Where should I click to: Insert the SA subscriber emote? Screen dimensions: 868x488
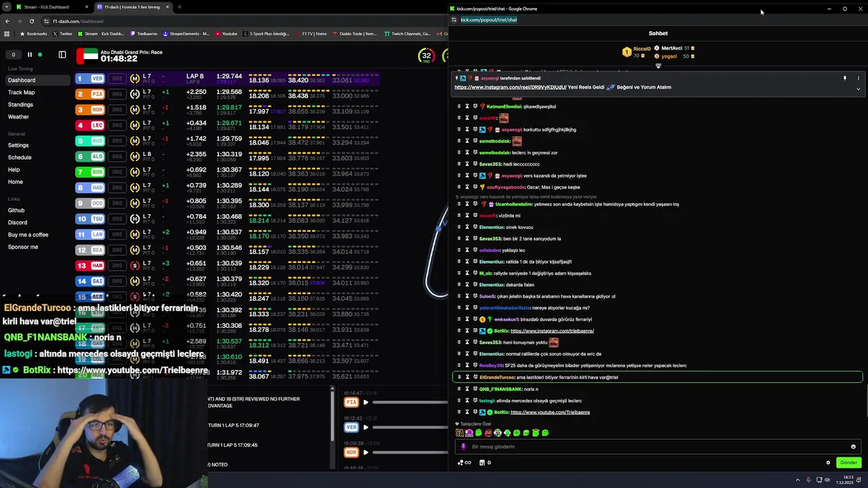(x=459, y=432)
